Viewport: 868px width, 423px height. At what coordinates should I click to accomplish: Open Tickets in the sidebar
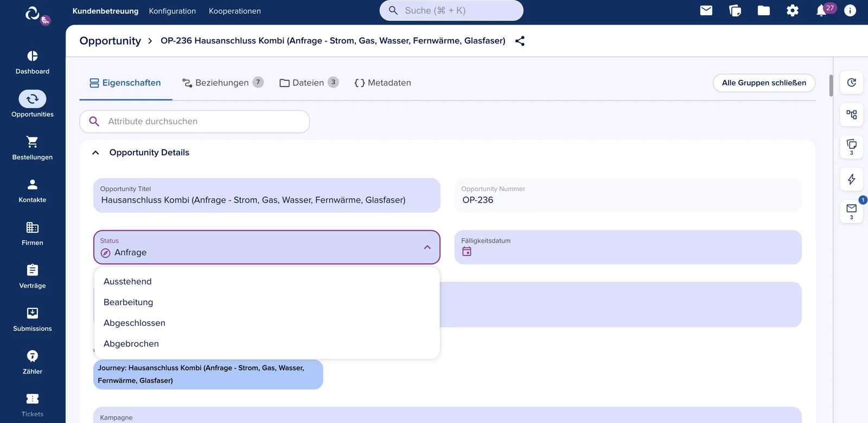tap(33, 405)
